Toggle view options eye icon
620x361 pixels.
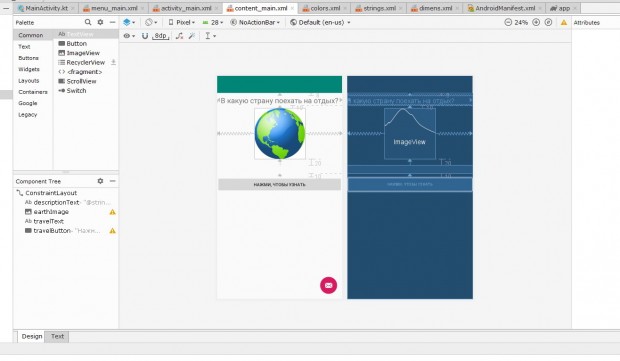click(x=129, y=36)
